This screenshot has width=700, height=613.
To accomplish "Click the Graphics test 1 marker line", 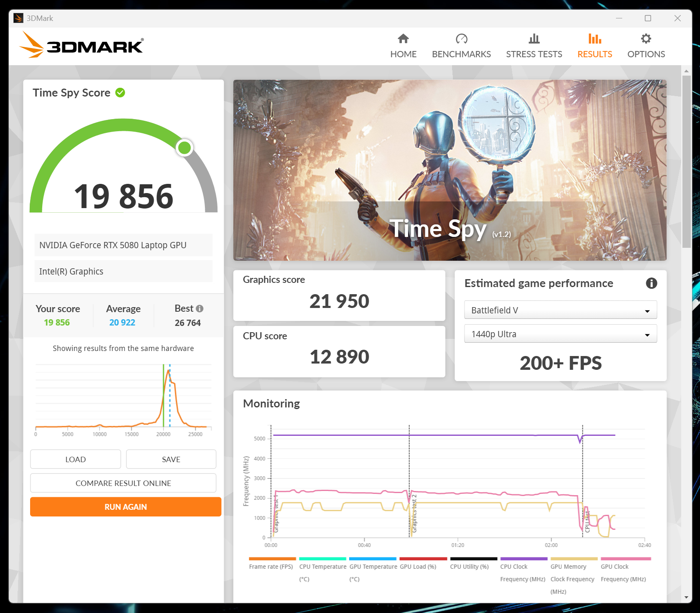I will pos(271,481).
